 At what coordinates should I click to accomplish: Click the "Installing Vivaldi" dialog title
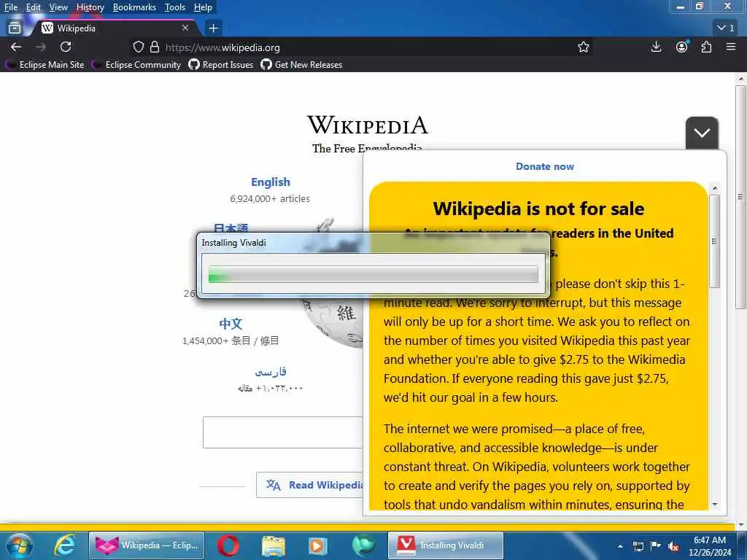tap(233, 243)
